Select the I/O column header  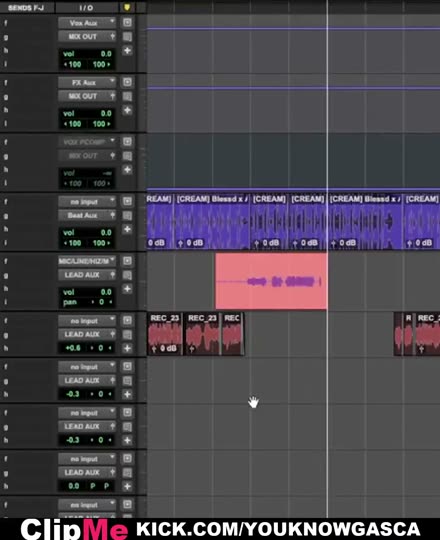(86, 8)
